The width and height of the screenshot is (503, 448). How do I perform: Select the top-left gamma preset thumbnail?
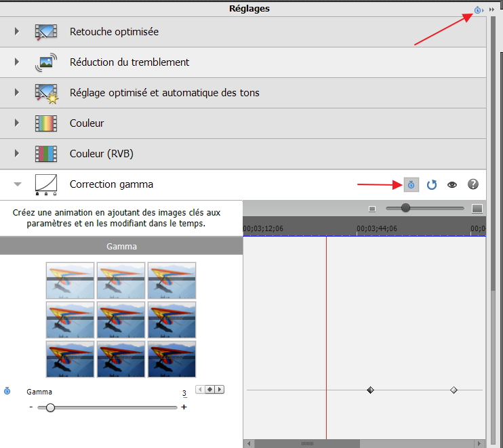(x=70, y=281)
